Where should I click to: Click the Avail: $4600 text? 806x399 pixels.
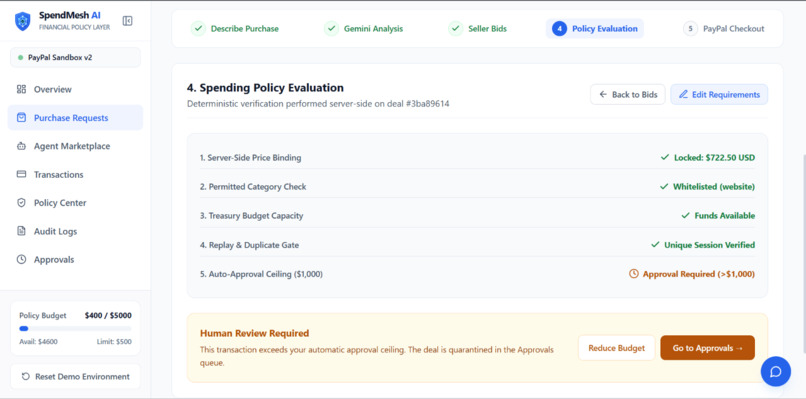(x=39, y=341)
